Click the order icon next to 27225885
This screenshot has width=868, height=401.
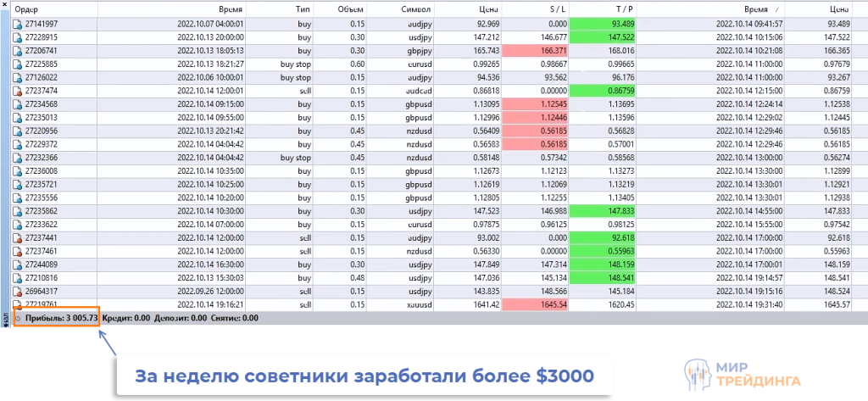tap(17, 64)
